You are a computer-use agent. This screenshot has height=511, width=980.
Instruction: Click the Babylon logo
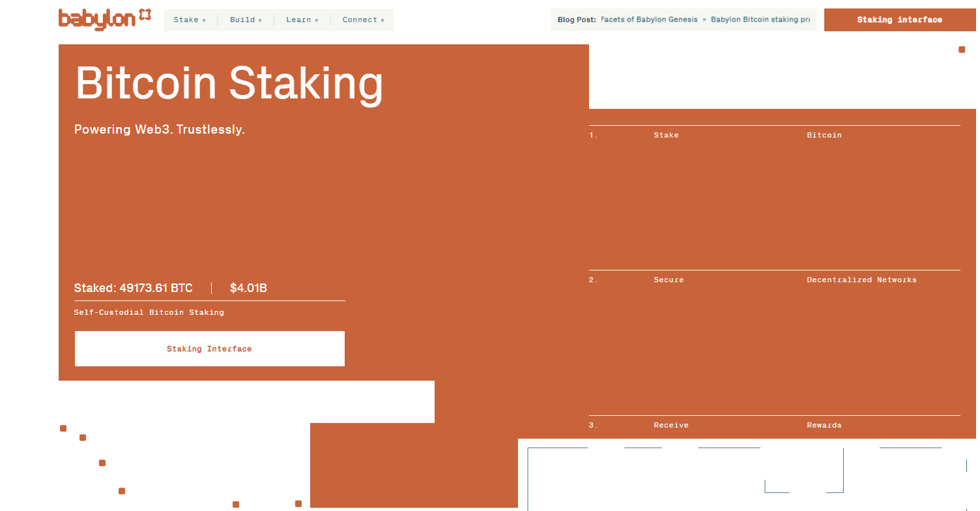coord(104,19)
